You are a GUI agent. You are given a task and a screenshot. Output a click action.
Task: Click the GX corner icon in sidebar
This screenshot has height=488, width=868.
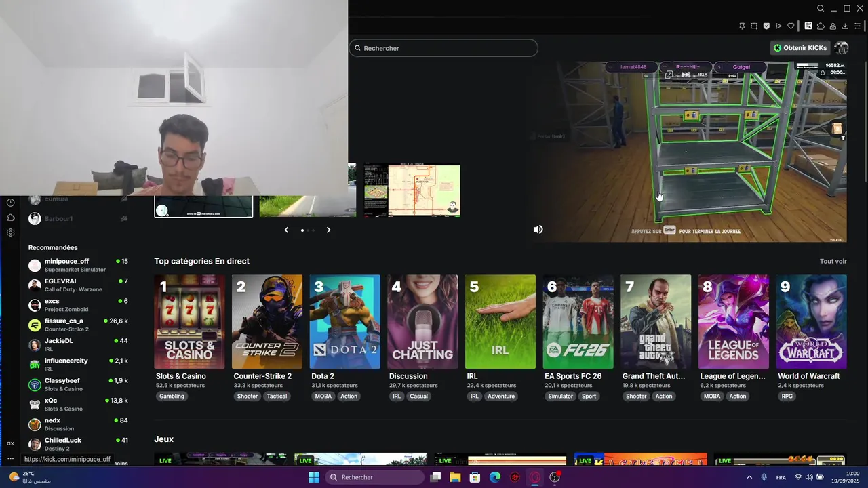pyautogui.click(x=10, y=443)
